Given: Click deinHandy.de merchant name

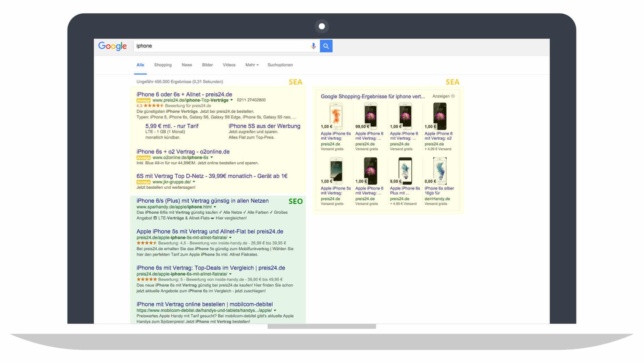Looking at the screenshot, I should tap(437, 199).
